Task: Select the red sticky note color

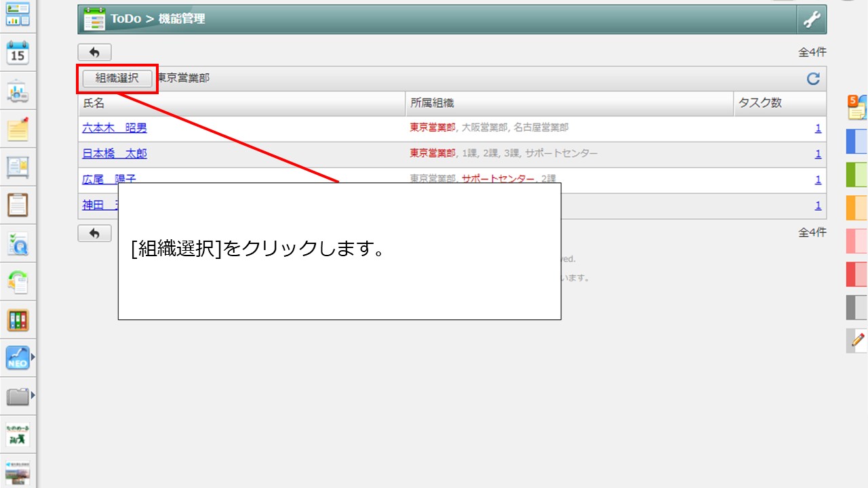Action: [x=857, y=274]
